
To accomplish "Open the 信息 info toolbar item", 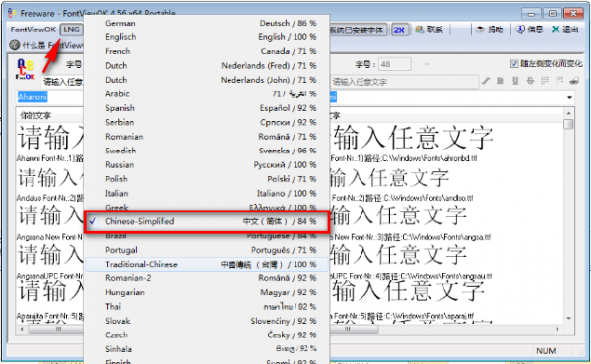I will (x=529, y=30).
